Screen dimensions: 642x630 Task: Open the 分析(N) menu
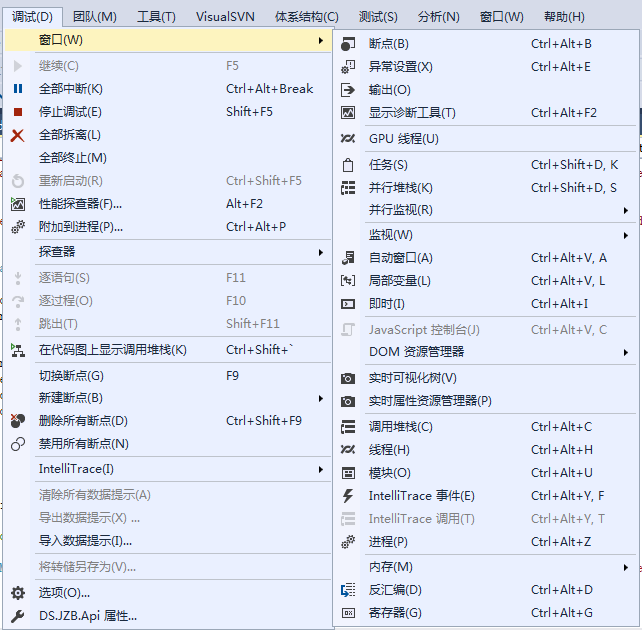pos(439,17)
